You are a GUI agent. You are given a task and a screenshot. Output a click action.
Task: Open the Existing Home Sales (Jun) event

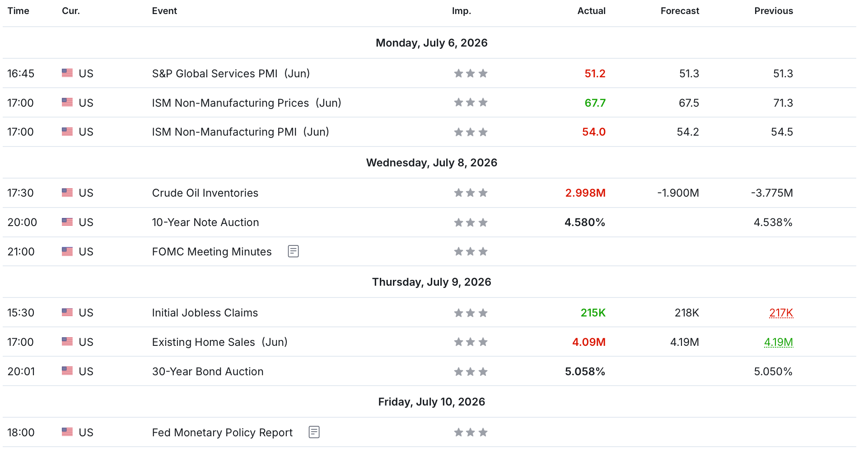click(220, 342)
